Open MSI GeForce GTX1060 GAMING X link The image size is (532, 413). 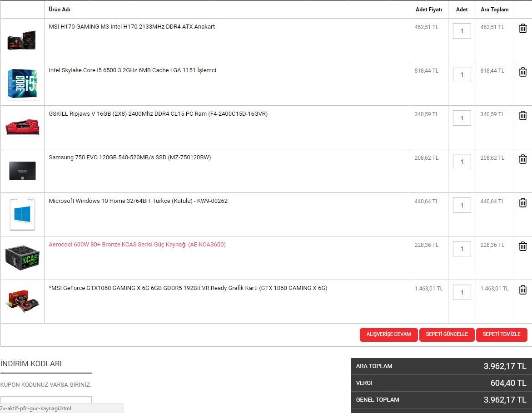(188, 288)
